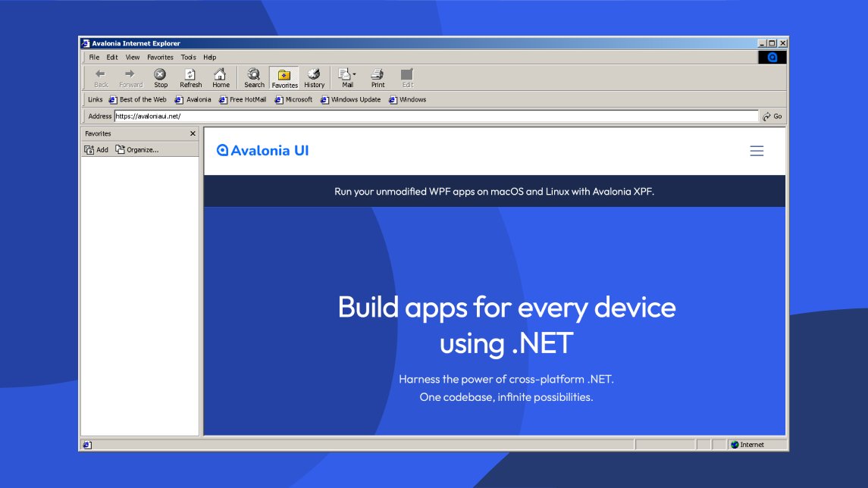The width and height of the screenshot is (868, 488).
Task: Open the Windows Update link
Action: (350, 99)
